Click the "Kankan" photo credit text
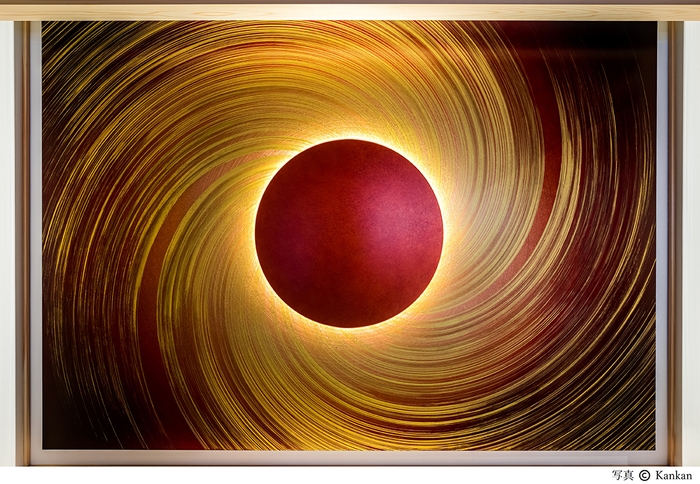 coord(674,475)
